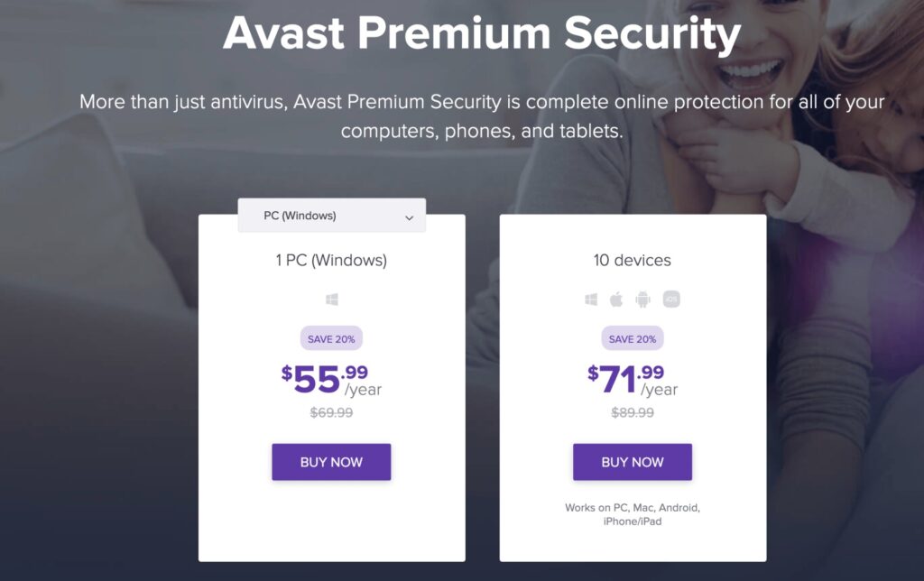924x581 pixels.
Task: Click the Windows icon under 1 PC (Windows)
Action: [x=332, y=300]
